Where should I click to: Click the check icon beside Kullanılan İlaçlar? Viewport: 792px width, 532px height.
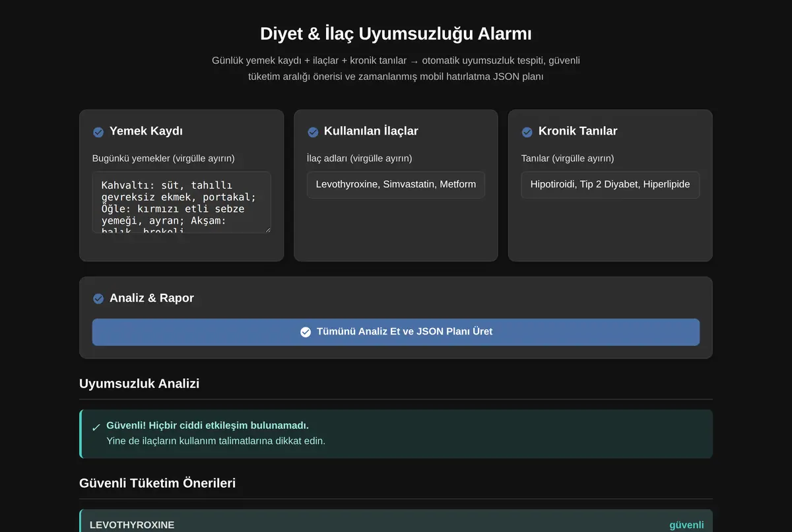point(313,132)
